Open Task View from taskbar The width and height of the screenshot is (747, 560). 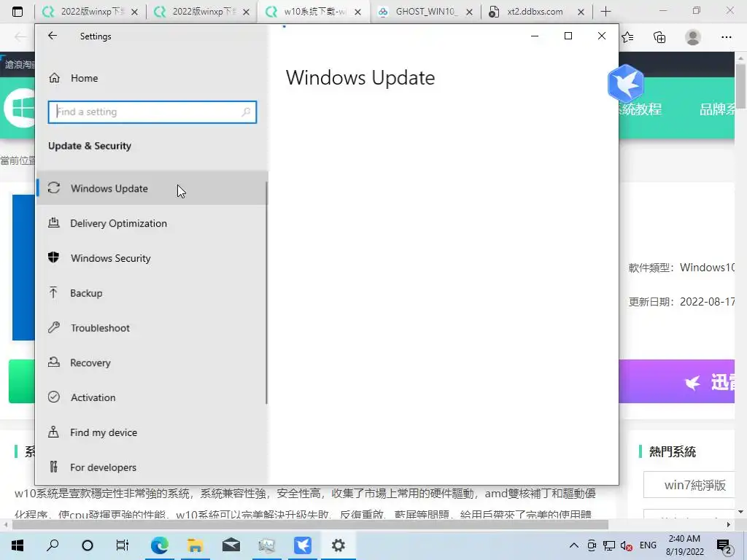(x=123, y=545)
